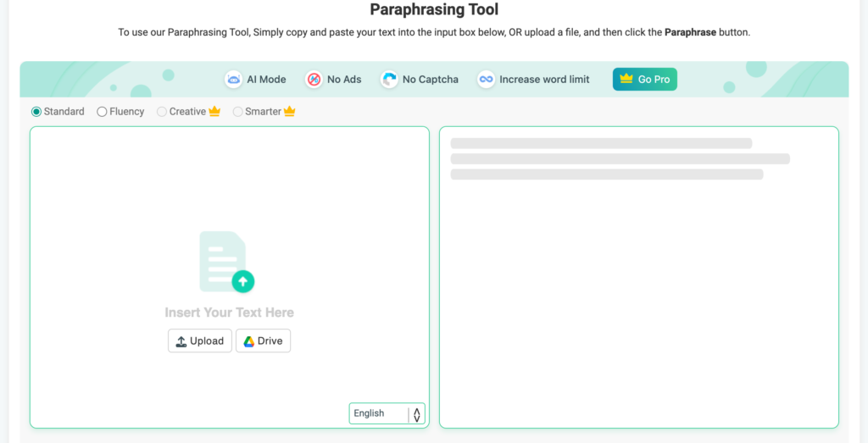Select the Standard mode radio button
Screen dimensions: 868x443
tap(36, 112)
